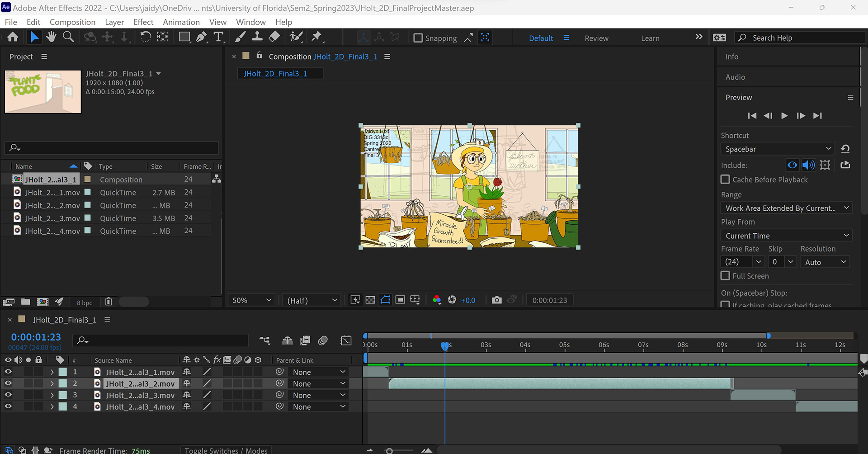
Task: Select the Hand tool
Action: (51, 37)
